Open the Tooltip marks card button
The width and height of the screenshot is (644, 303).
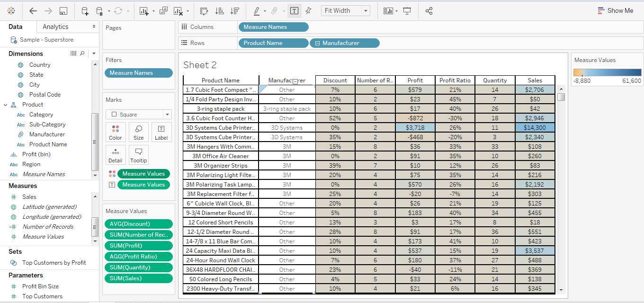[x=139, y=155]
